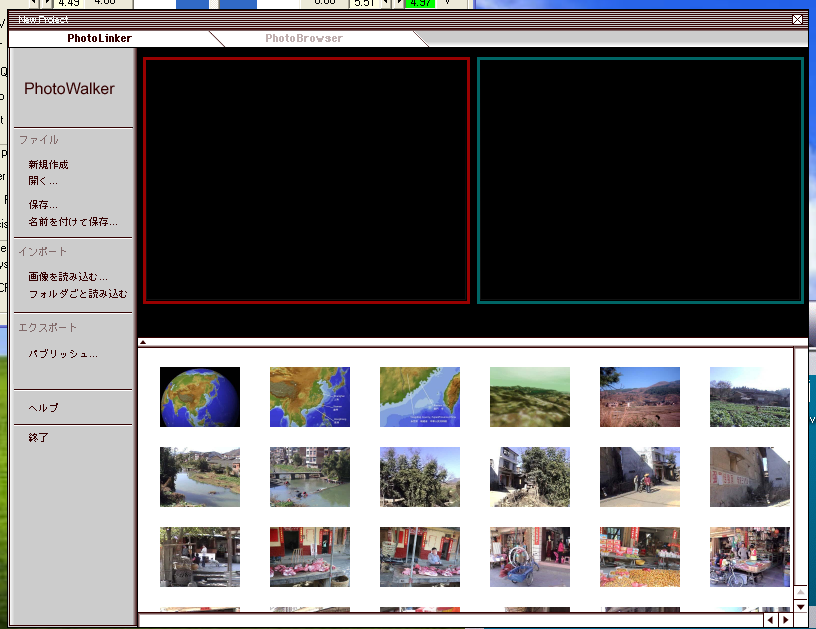
Task: Click inside the teal-bordered preview frame
Action: pos(640,180)
